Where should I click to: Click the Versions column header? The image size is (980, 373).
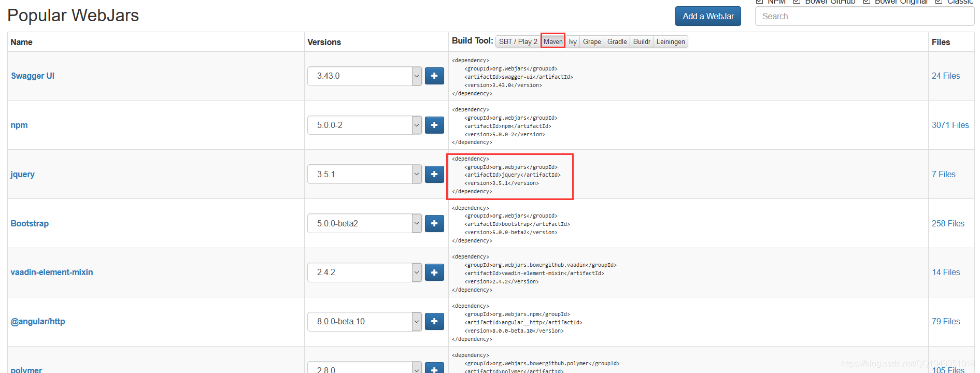click(324, 42)
